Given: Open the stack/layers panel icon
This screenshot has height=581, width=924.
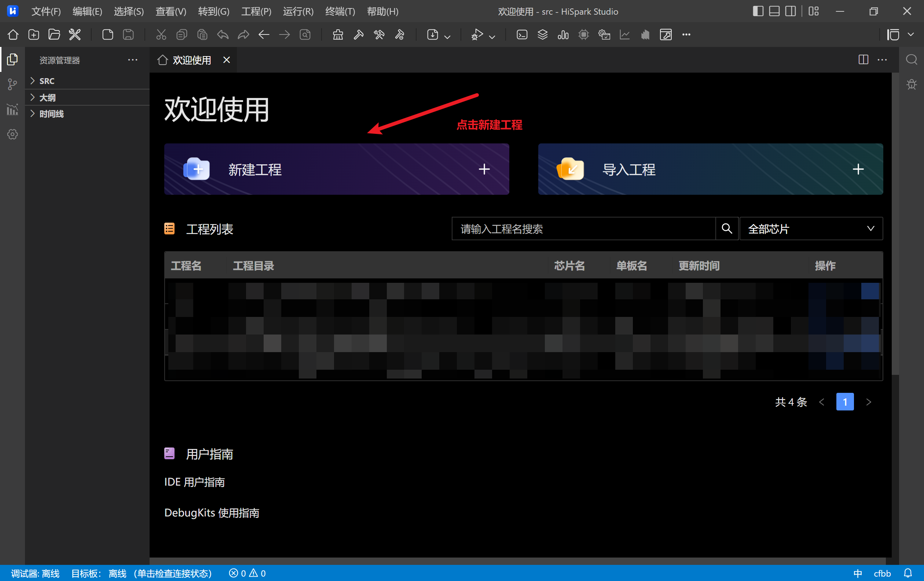Looking at the screenshot, I should coord(543,34).
